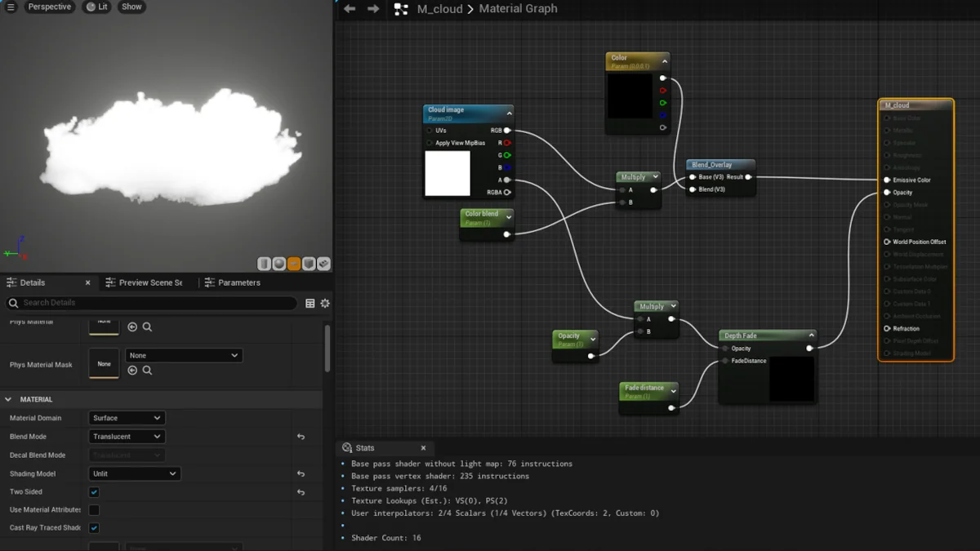
Task: Collapse the MATERIAL section
Action: [x=9, y=399]
